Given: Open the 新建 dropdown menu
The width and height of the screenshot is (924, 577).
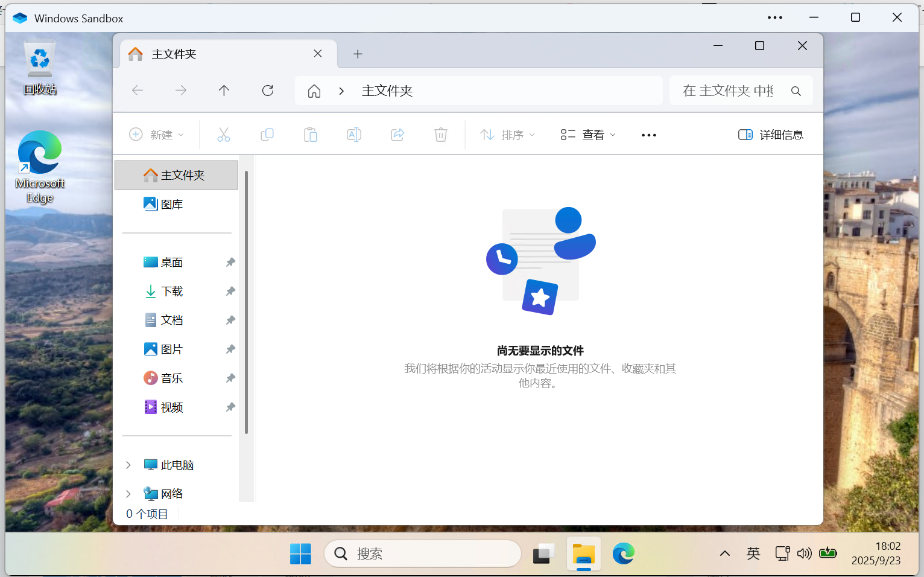Looking at the screenshot, I should pos(156,135).
